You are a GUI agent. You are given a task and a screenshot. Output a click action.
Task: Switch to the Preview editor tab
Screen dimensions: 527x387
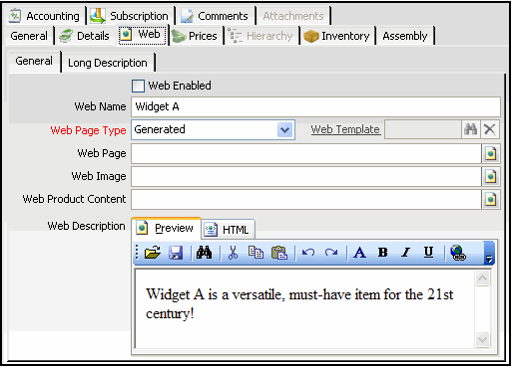pyautogui.click(x=166, y=228)
